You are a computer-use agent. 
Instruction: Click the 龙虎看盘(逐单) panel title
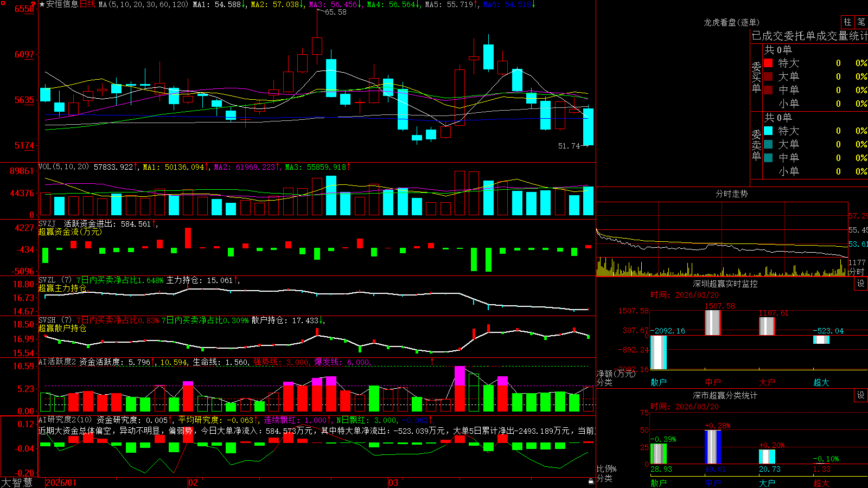click(x=731, y=22)
